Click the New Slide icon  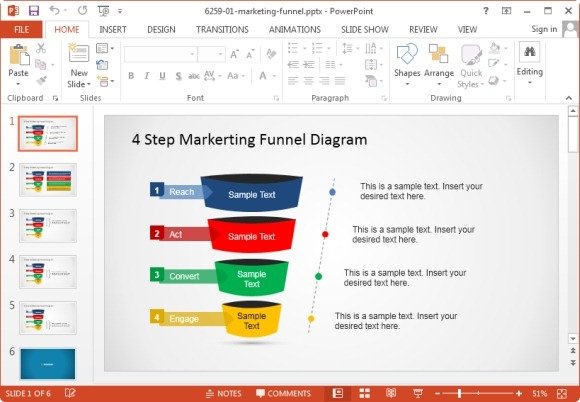click(79, 53)
